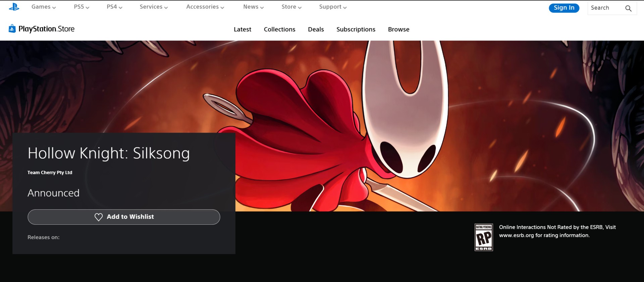The width and height of the screenshot is (644, 282).
Task: Open the News dropdown menu
Action: 253,7
